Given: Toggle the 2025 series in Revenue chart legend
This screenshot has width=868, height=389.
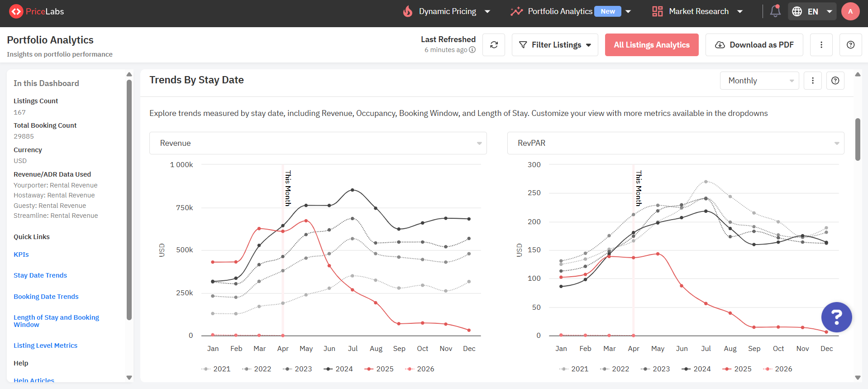Looking at the screenshot, I should click(379, 369).
